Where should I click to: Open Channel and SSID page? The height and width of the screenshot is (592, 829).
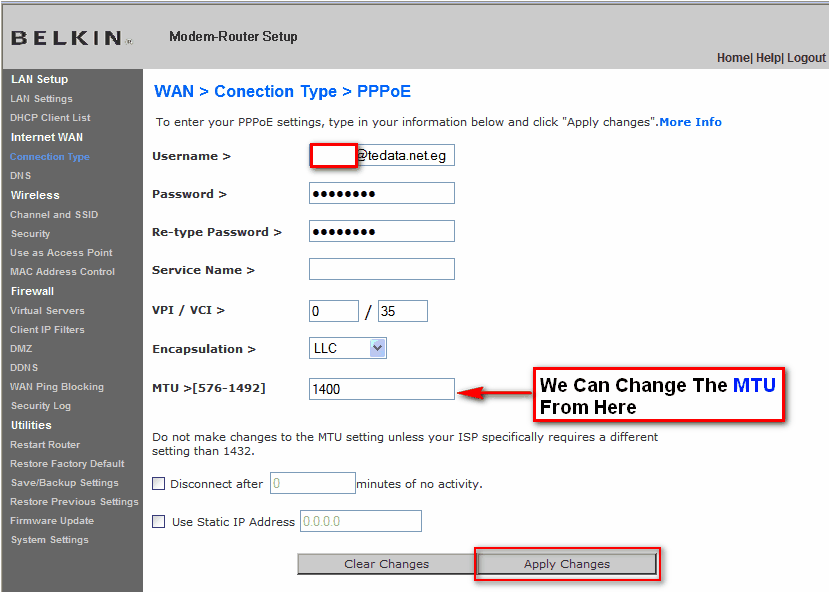pos(54,215)
